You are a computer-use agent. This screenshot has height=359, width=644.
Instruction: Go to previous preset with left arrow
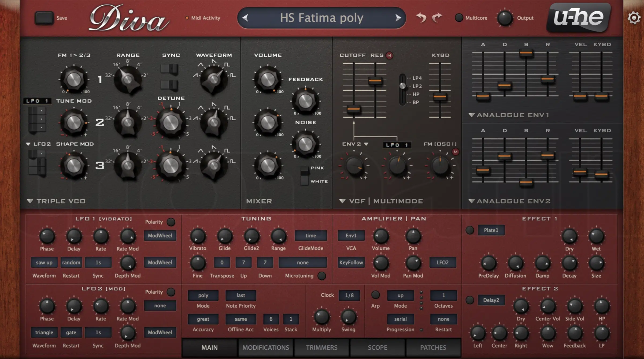[x=245, y=18]
